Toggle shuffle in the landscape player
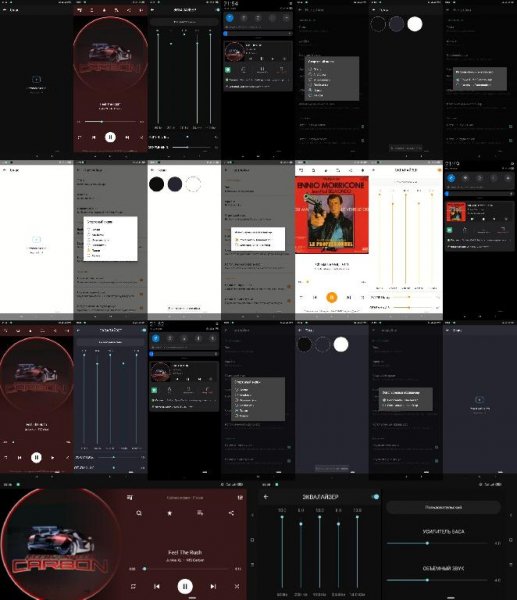This screenshot has height=600, width=517. pyautogui.click(x=237, y=586)
